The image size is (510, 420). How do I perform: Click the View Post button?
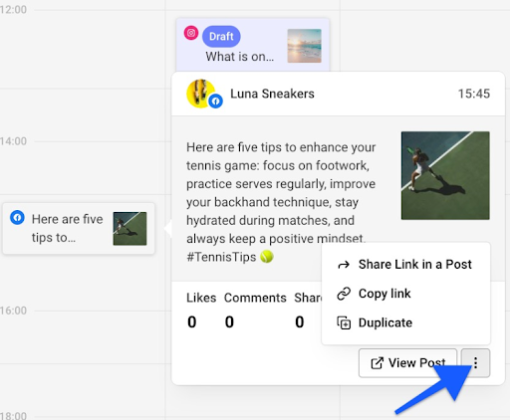pos(407,363)
